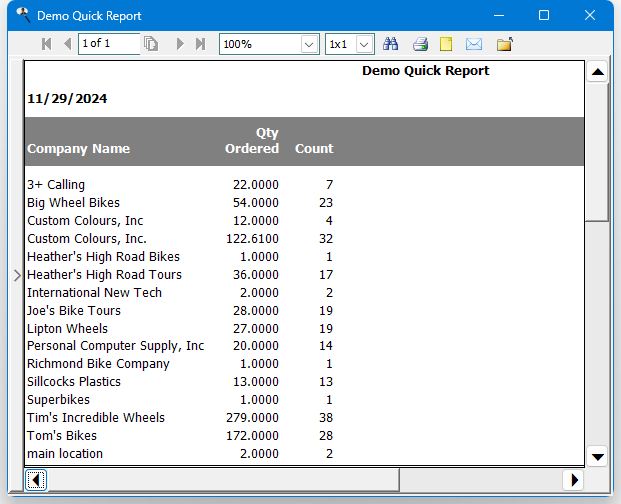This screenshot has height=504, width=621.
Task: Click the 'Lipton Wheels' entry
Action: (x=67, y=329)
